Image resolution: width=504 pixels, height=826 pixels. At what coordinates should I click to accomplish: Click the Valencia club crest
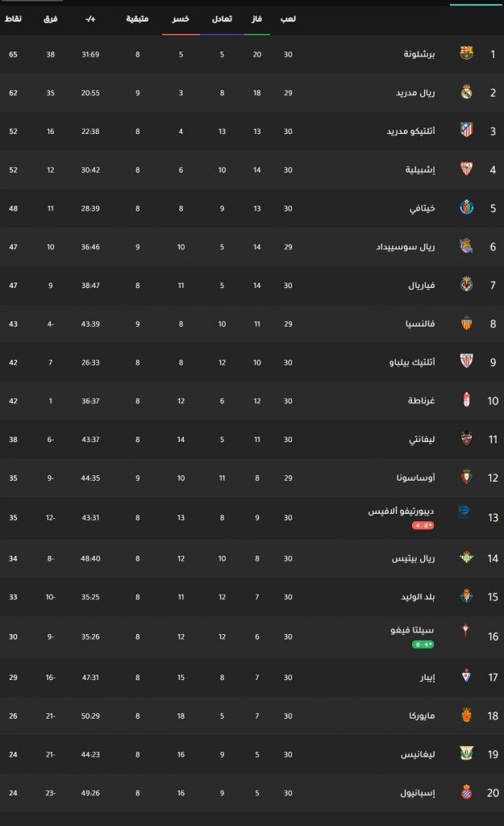pyautogui.click(x=466, y=323)
